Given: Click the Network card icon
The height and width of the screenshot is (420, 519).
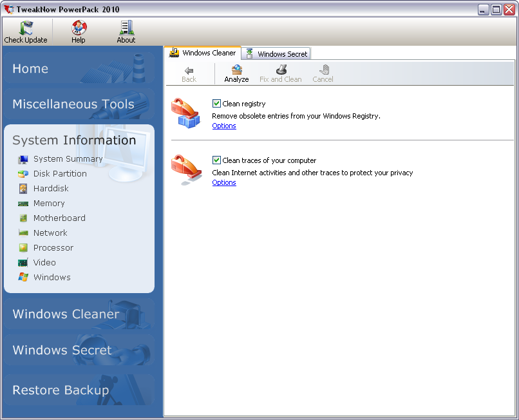Looking at the screenshot, I should 23,233.
